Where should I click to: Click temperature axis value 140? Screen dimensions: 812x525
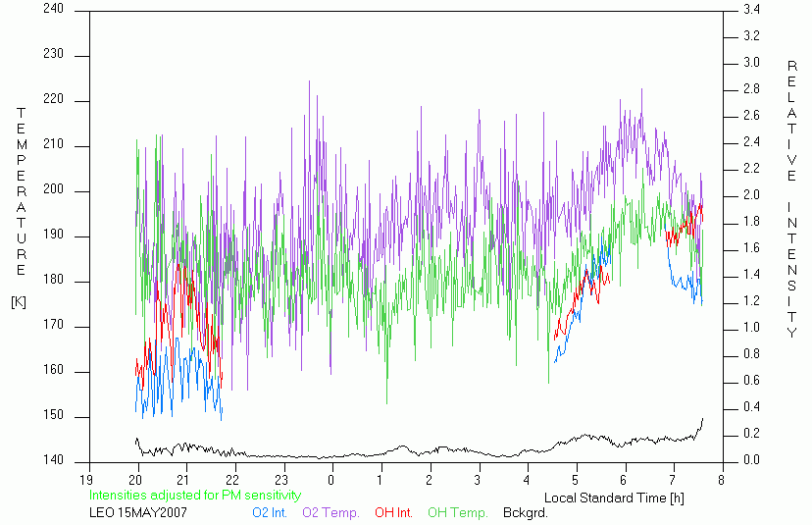click(53, 460)
